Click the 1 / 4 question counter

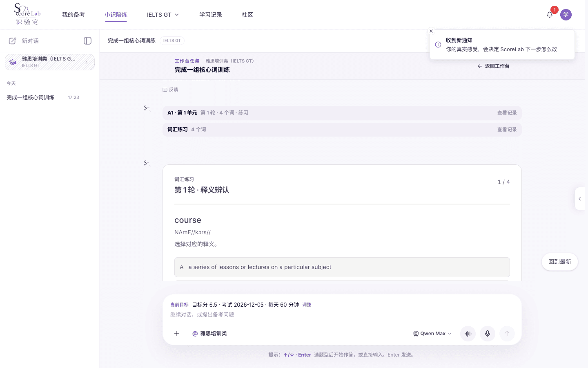pyautogui.click(x=503, y=182)
